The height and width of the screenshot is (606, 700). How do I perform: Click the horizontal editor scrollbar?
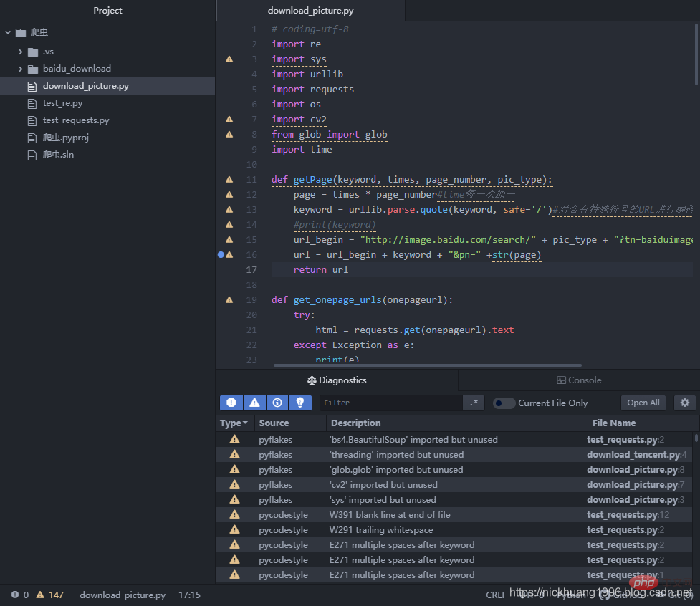pyautogui.click(x=428, y=365)
